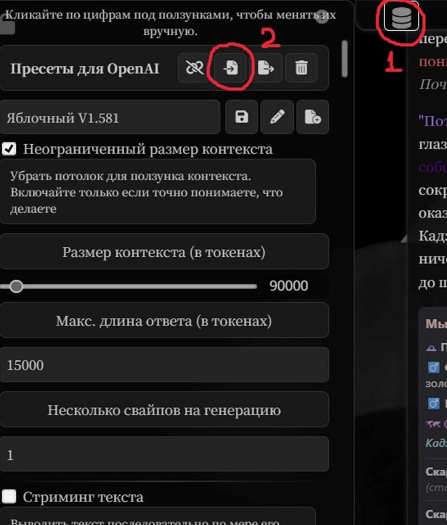This screenshot has height=525, width=447.
Task: Save the Яблочный V1.581 preset
Action: 241,117
